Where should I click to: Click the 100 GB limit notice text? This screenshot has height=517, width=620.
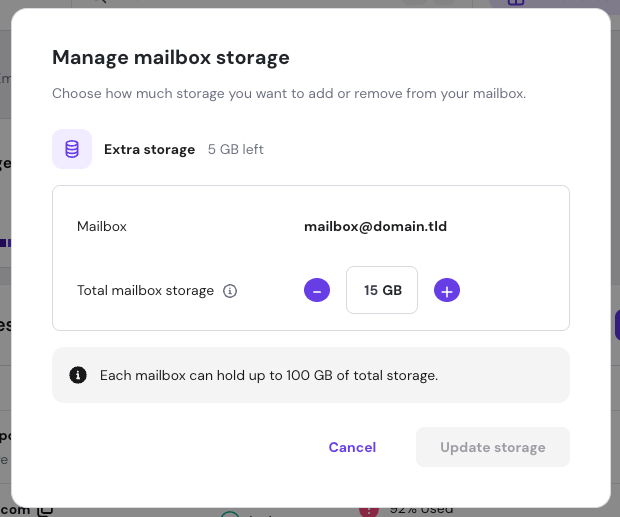[269, 375]
